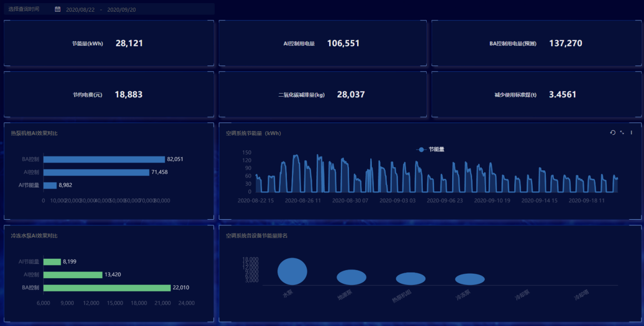
Task: Click the 地源泵 ellipse in ranking chart
Action: click(352, 277)
